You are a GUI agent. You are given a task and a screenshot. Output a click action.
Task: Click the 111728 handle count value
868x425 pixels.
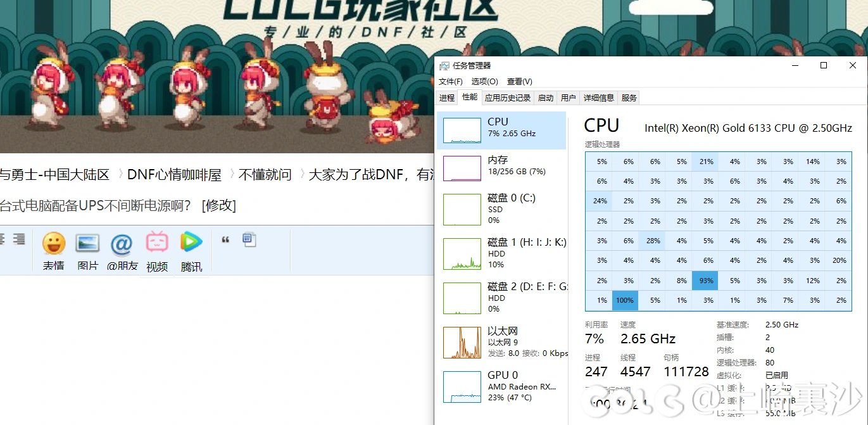(686, 372)
